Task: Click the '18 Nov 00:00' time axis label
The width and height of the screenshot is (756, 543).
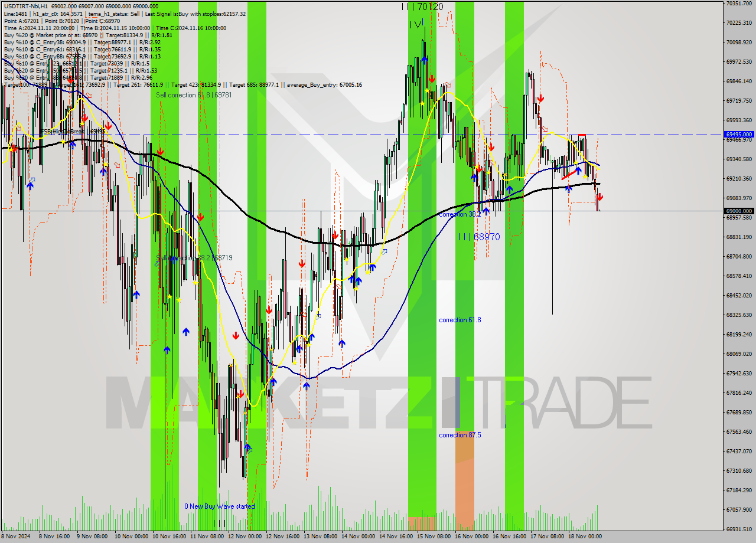Action: [585, 537]
